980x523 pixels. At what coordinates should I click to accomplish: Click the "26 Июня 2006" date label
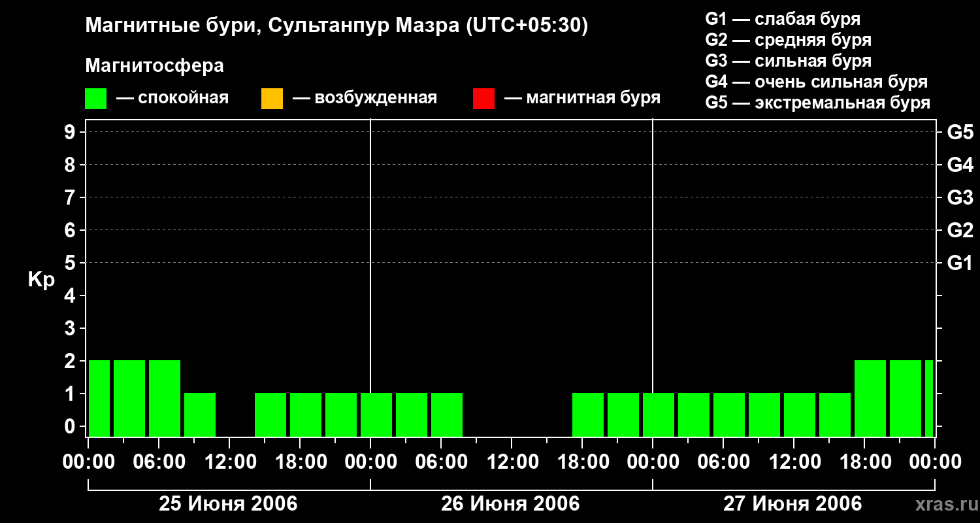coord(511,504)
